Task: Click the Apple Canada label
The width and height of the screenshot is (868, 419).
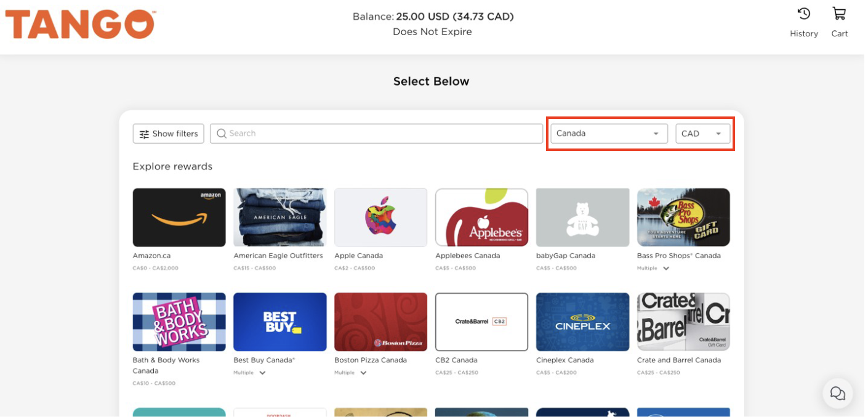Action: (x=360, y=257)
